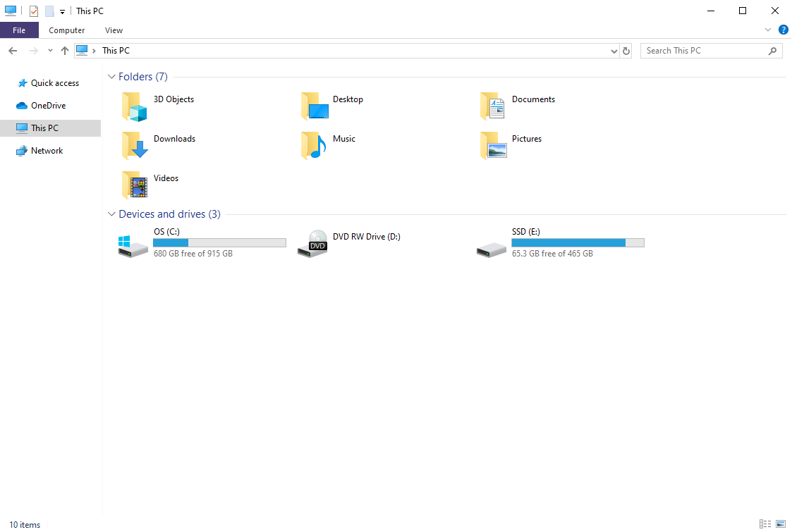This screenshot has height=532, width=792.
Task: Go up one level with the up arrow
Action: (x=65, y=51)
